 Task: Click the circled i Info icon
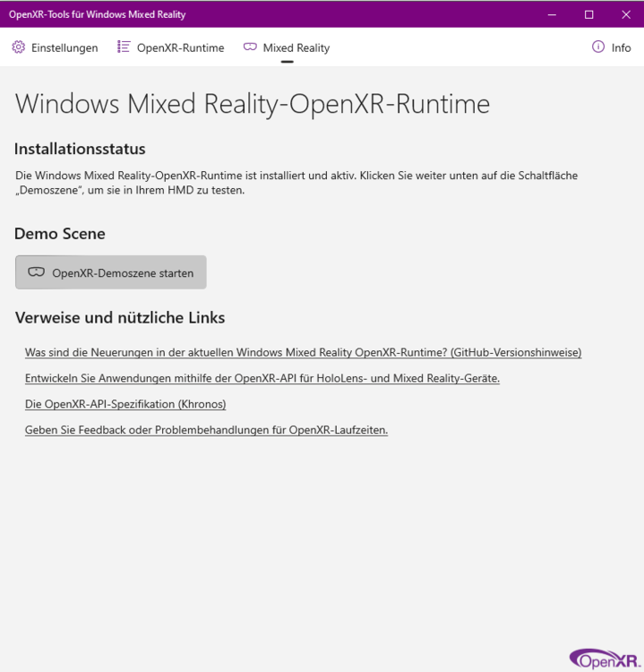pos(598,47)
